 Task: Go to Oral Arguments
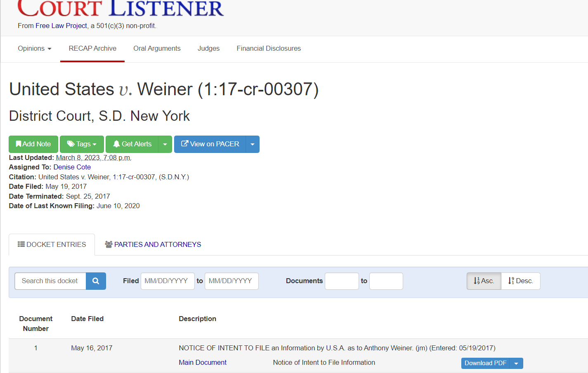(x=157, y=49)
